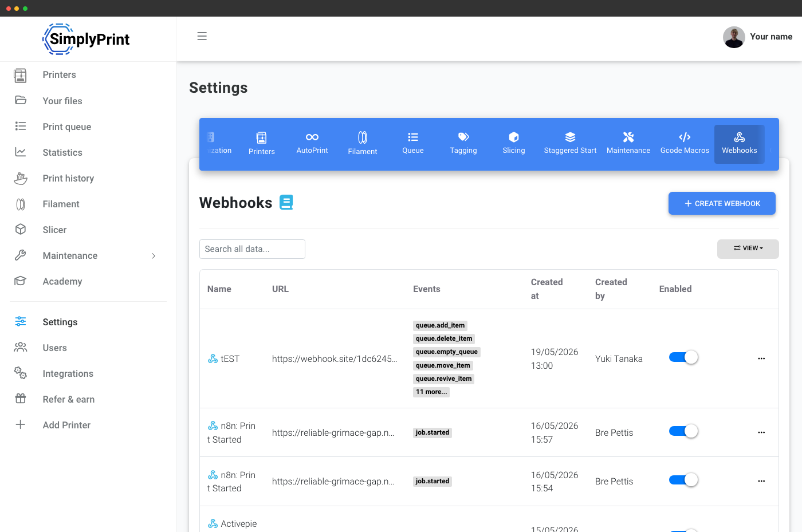Click the user avatar picture
802x532 pixels.
point(734,37)
